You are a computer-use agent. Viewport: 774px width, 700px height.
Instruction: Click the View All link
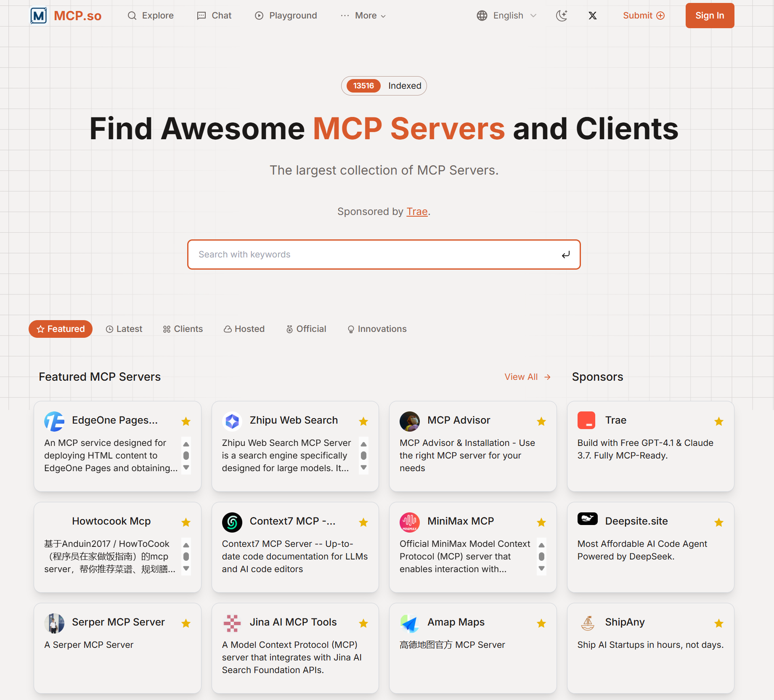527,377
